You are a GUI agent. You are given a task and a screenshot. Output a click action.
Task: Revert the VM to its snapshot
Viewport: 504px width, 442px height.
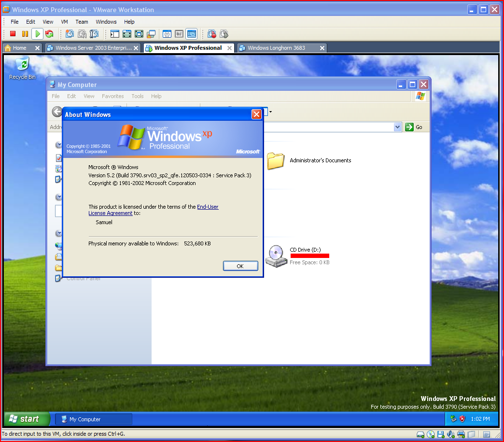83,34
